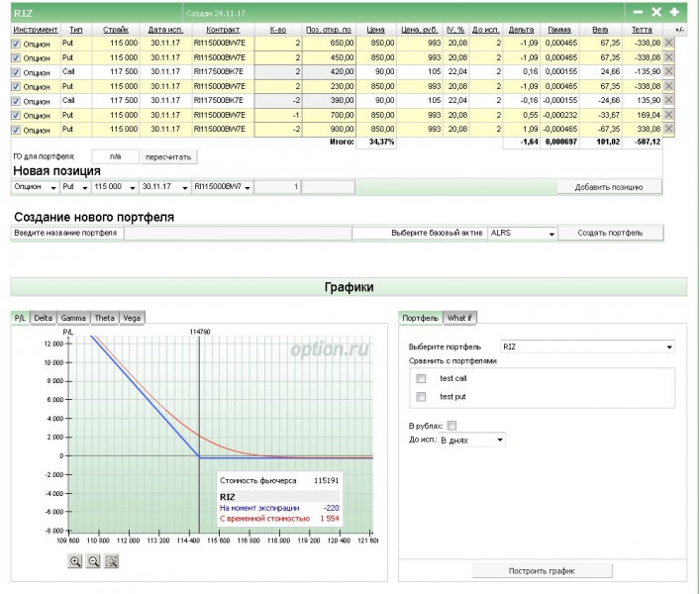Click the 'пересчитать' recalculate button

[x=169, y=156]
